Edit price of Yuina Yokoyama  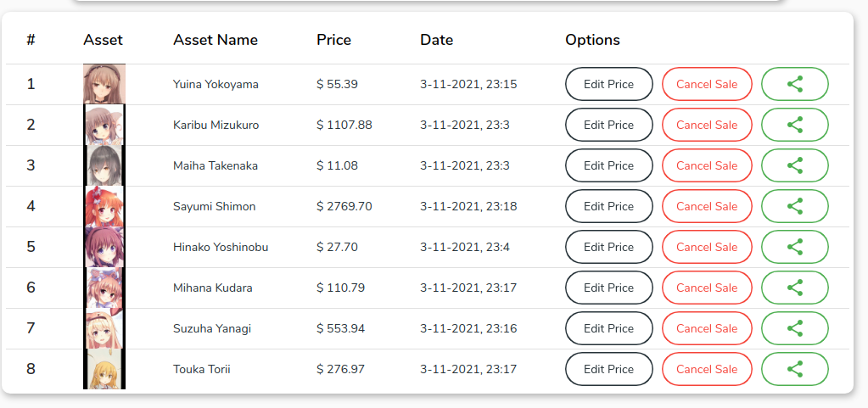click(x=608, y=84)
